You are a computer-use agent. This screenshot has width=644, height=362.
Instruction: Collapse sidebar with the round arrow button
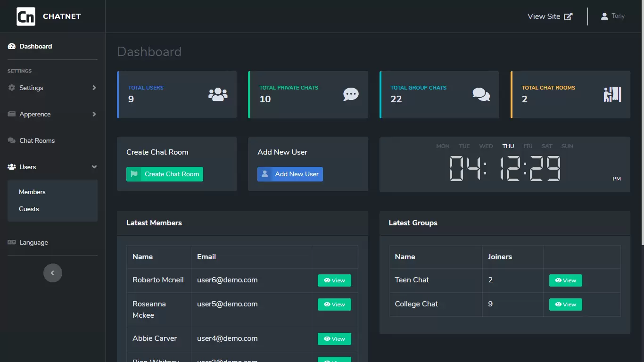pos(53,273)
